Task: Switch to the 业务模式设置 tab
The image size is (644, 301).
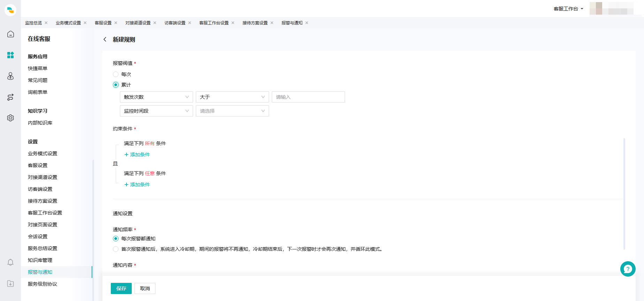Action: coord(68,23)
